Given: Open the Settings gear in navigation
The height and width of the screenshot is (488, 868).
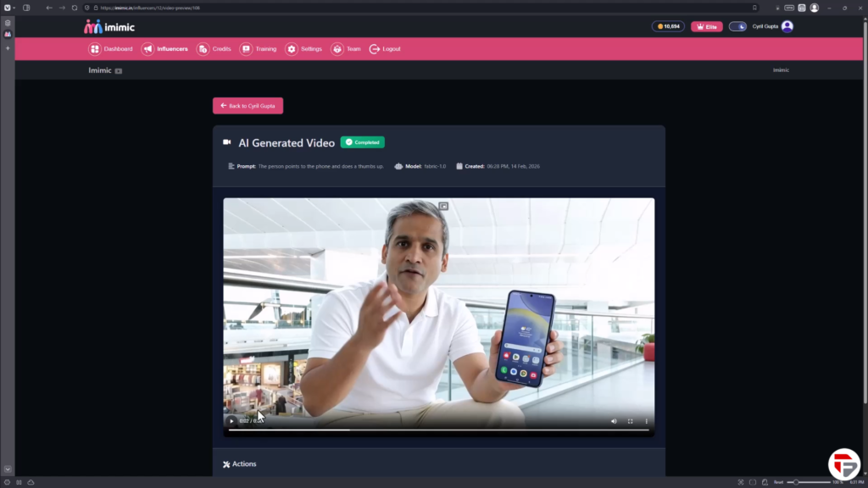Looking at the screenshot, I should click(x=292, y=49).
